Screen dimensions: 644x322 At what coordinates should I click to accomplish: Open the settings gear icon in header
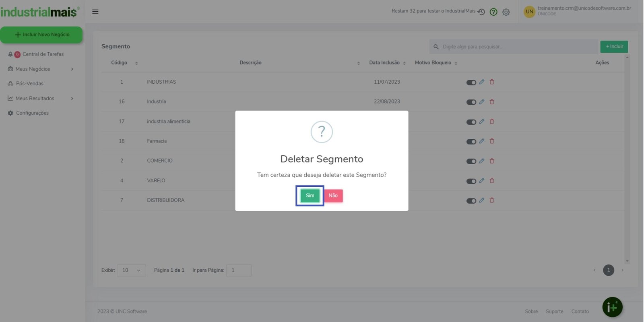click(x=506, y=12)
